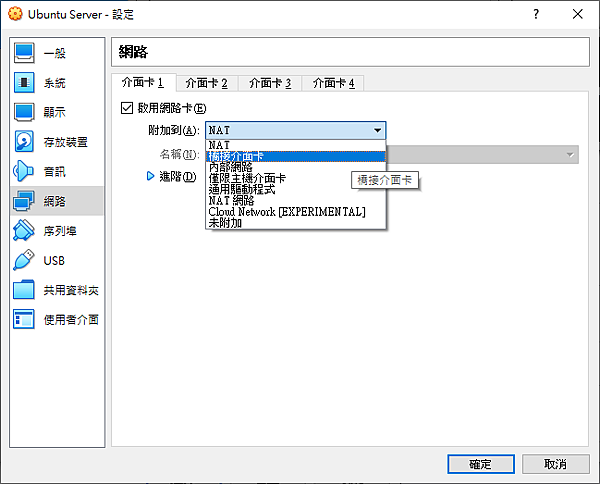Open the disabled 名稱(N) dropdown arrow
Image resolution: width=600 pixels, height=484 pixels.
pyautogui.click(x=570, y=155)
